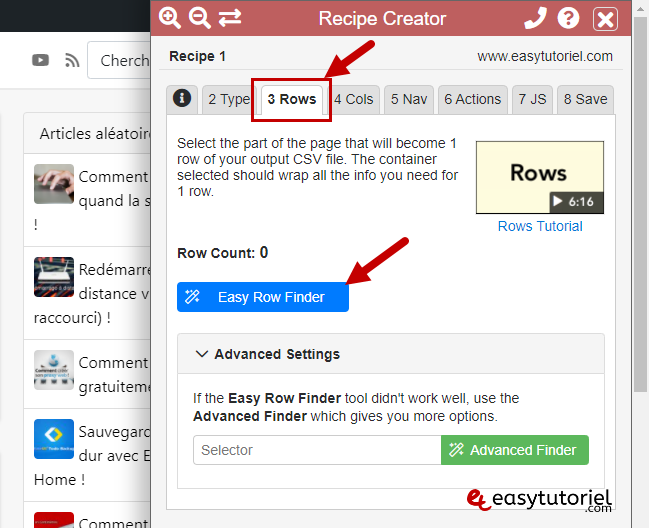The width and height of the screenshot is (649, 528).
Task: Open the proxy web article thumbnail
Action: click(x=54, y=370)
